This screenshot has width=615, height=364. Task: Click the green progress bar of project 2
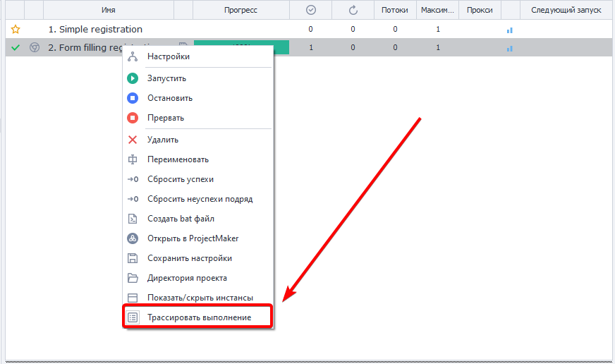281,45
